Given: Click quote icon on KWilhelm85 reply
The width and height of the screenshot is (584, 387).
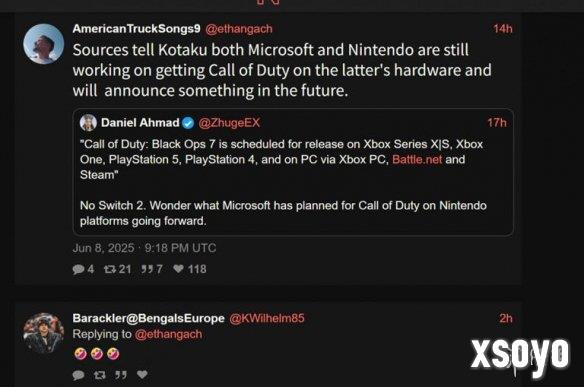Looking at the screenshot, I should (121, 375).
